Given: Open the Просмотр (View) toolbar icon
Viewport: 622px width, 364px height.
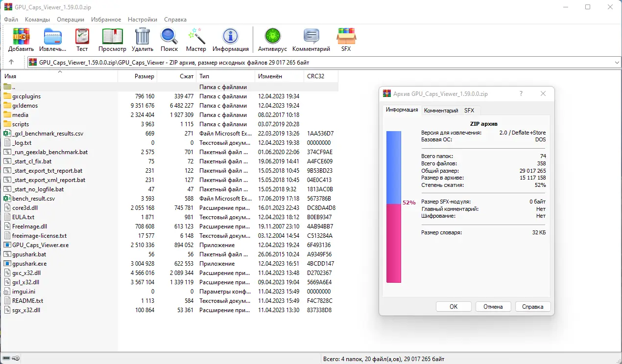Looking at the screenshot, I should (112, 36).
